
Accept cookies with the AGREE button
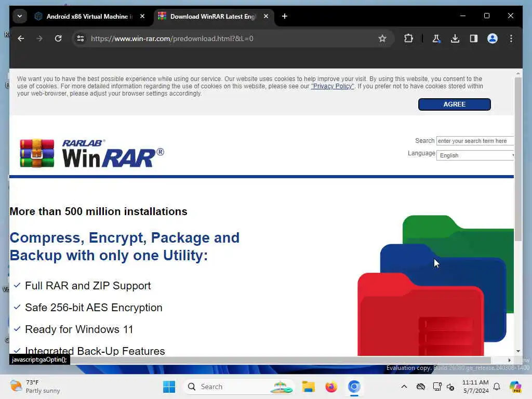pos(454,104)
